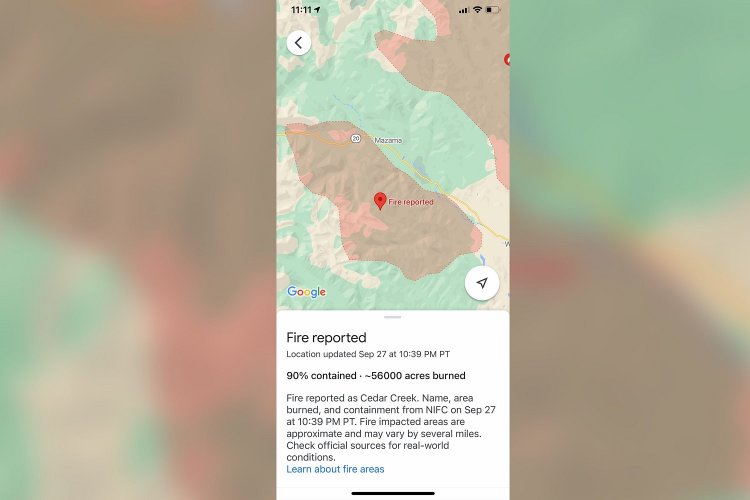Tap the cellular signal bars
The image size is (750, 500).
[x=463, y=11]
